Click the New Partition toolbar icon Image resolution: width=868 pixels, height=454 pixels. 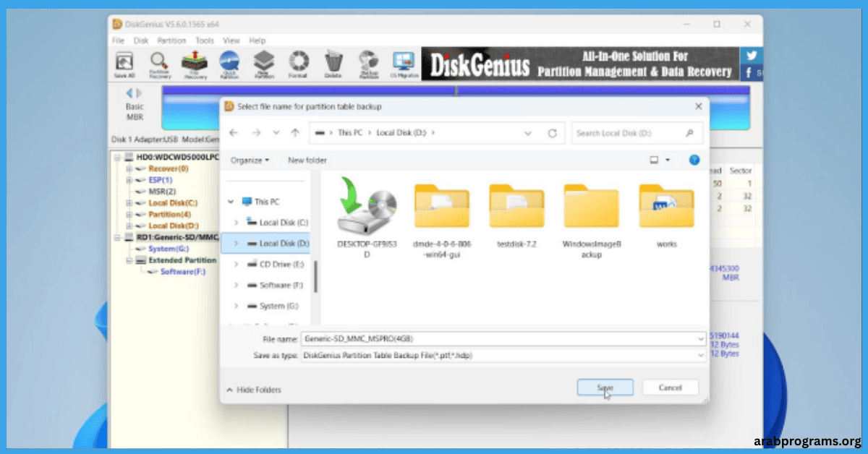[264, 64]
